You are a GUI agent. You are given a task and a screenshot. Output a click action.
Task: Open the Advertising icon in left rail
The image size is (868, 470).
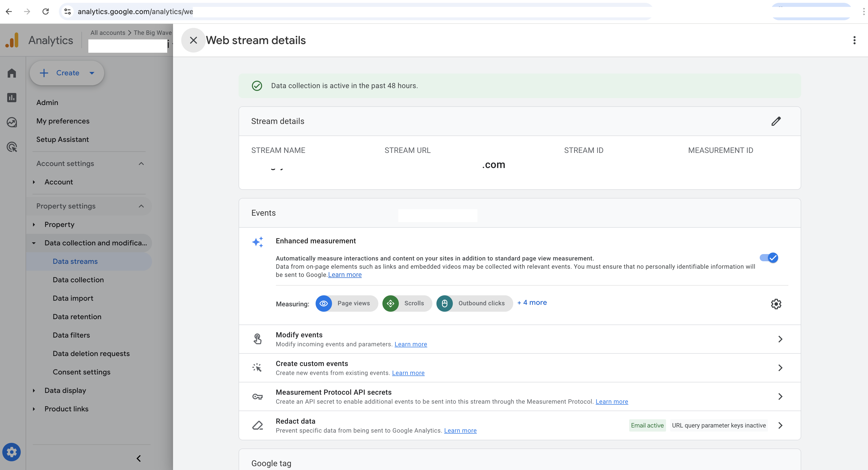point(12,147)
